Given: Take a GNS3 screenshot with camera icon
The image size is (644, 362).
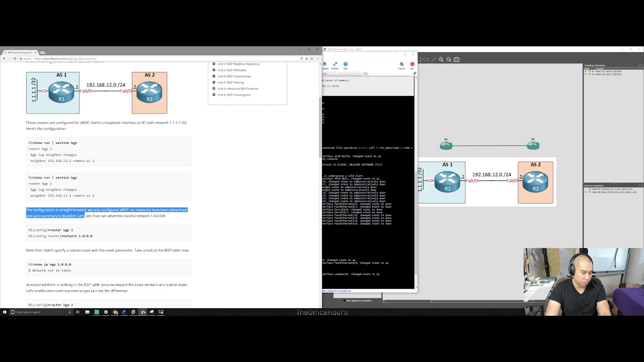Looking at the screenshot, I should [x=456, y=59].
